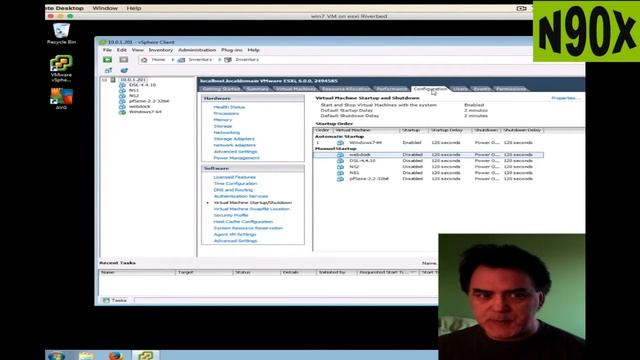
Task: Open Processors under Hardware
Action: click(x=226, y=113)
